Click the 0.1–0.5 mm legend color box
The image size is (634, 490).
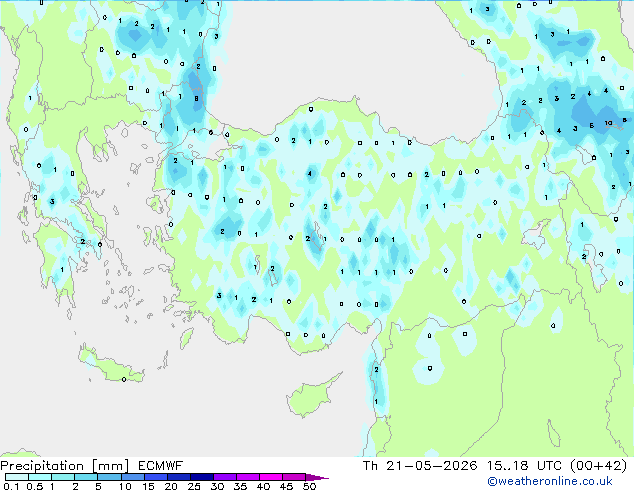coord(17,477)
